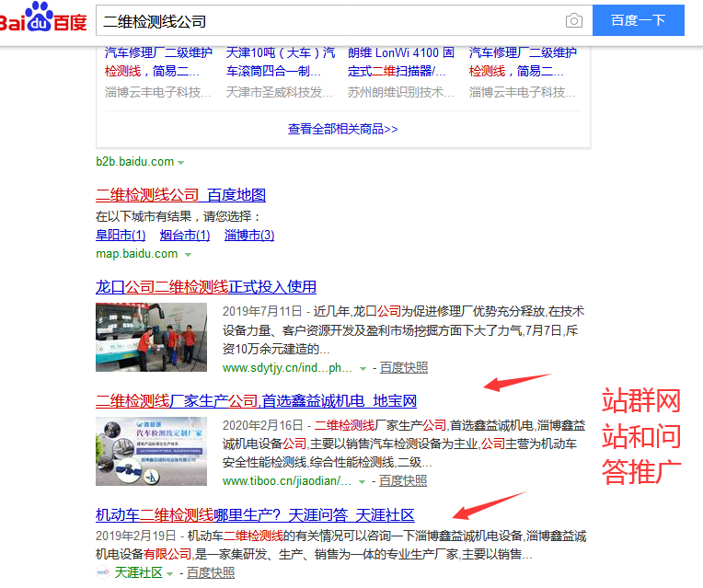The height and width of the screenshot is (588, 703).
Task: Open www.sdytjy.cn URL link
Action: click(x=287, y=368)
